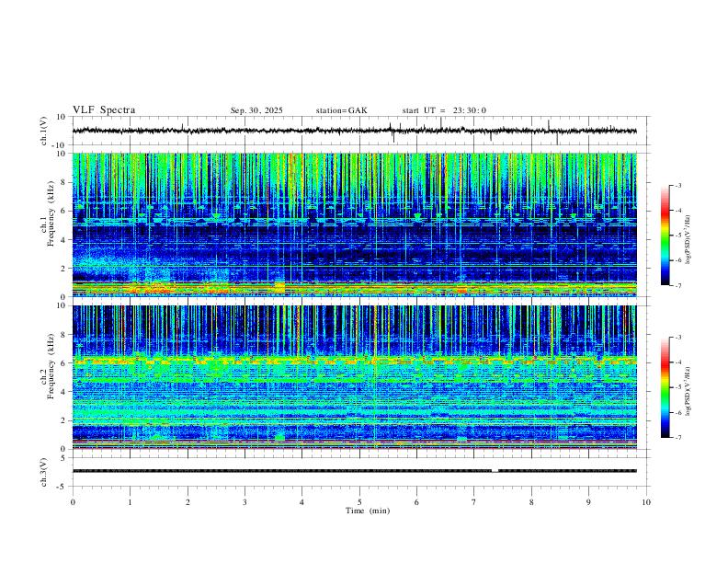The image size is (728, 563).
Task: Click the ch.1 voltage waveform trace
Action: (354, 131)
